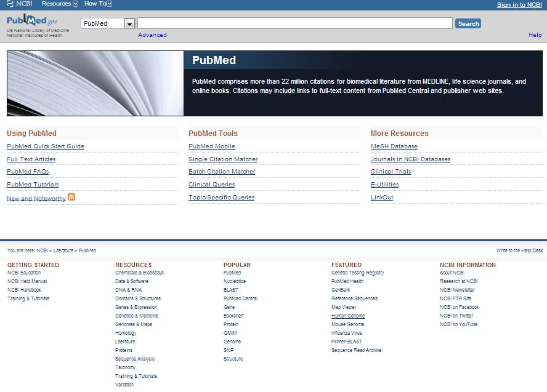
Task: Open the Advanced search link
Action: 152,35
